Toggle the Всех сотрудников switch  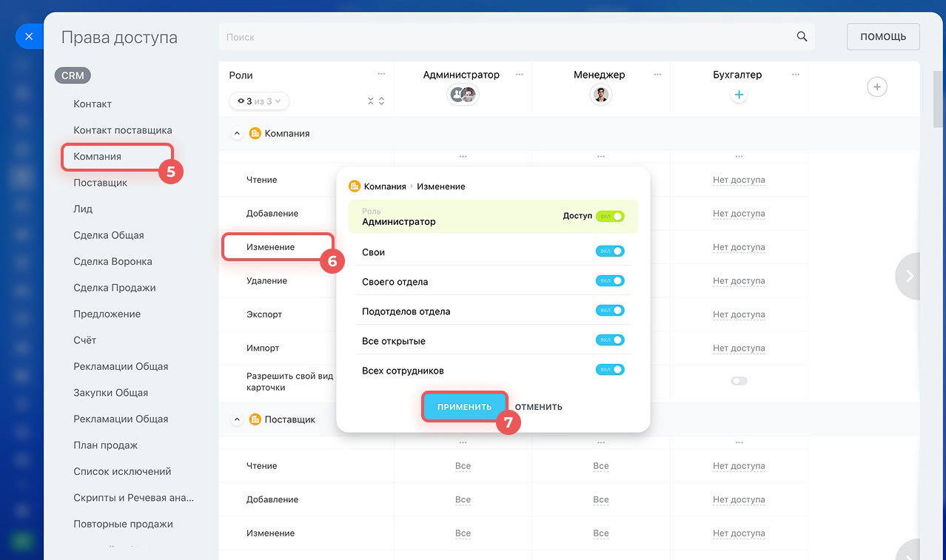pyautogui.click(x=610, y=370)
